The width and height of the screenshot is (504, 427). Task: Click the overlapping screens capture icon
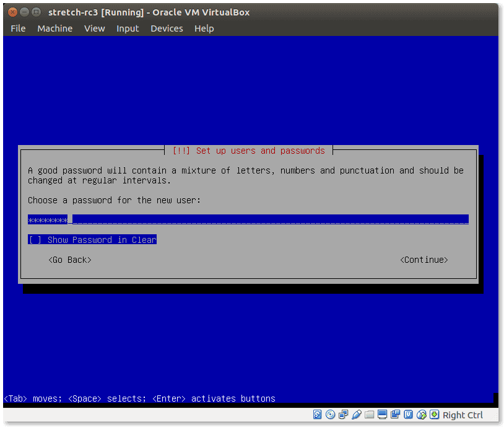[x=395, y=415]
